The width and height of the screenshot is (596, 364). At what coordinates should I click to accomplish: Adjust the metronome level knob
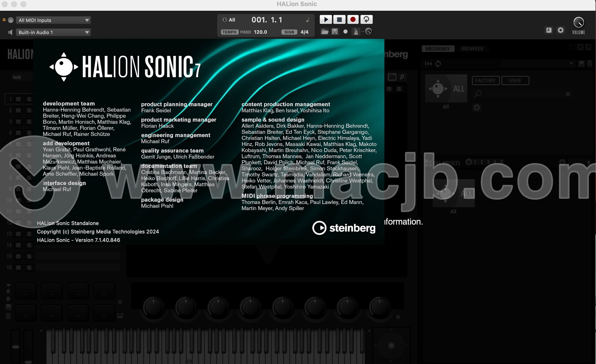click(368, 31)
